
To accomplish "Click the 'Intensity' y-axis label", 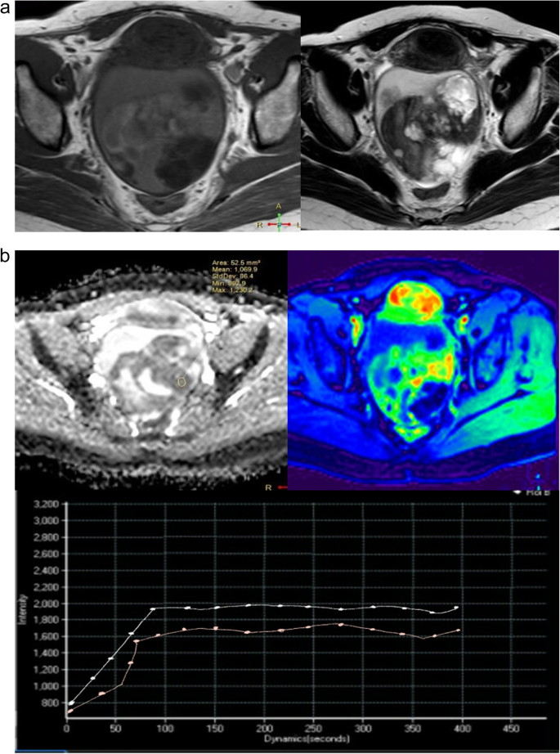I will point(20,610).
